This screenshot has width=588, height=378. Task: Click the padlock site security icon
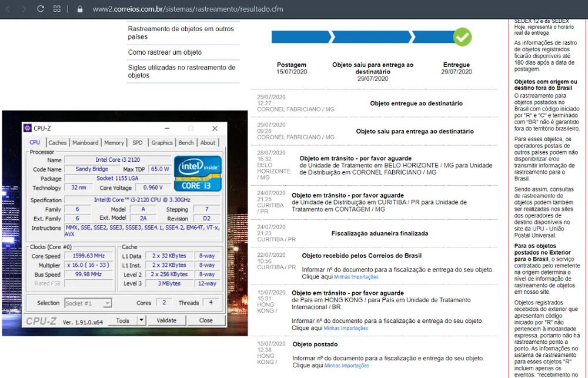tap(80, 9)
